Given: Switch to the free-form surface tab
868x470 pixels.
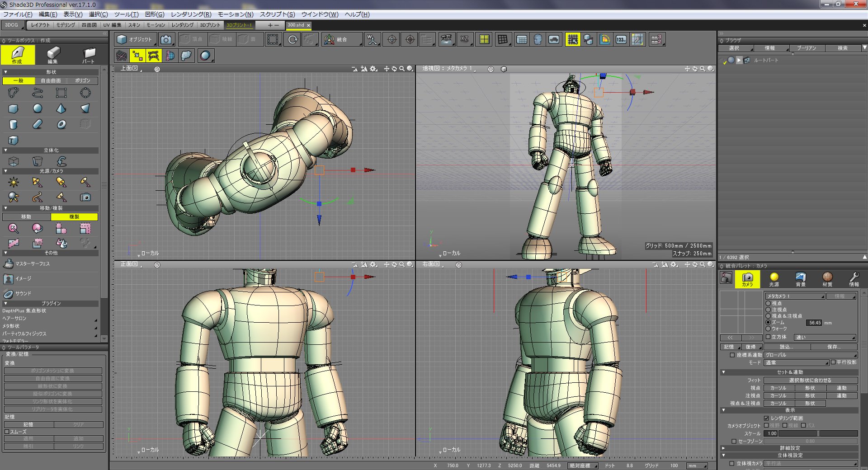Looking at the screenshot, I should click(51, 80).
